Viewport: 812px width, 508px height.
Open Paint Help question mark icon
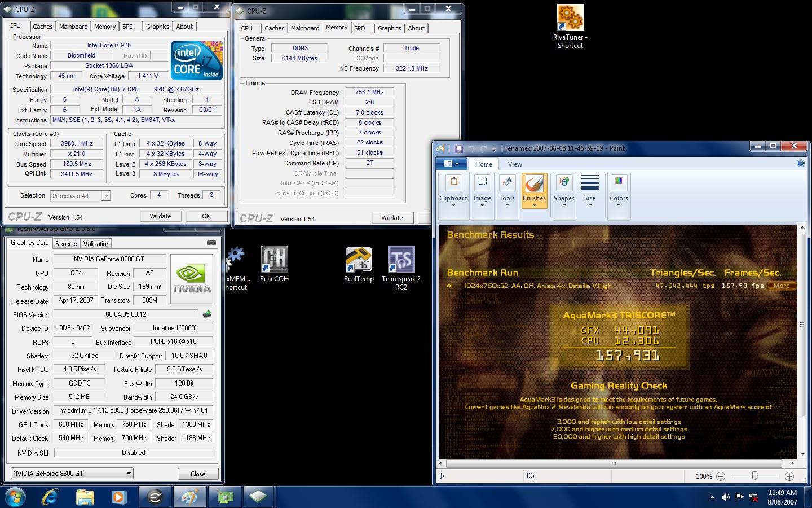[800, 163]
